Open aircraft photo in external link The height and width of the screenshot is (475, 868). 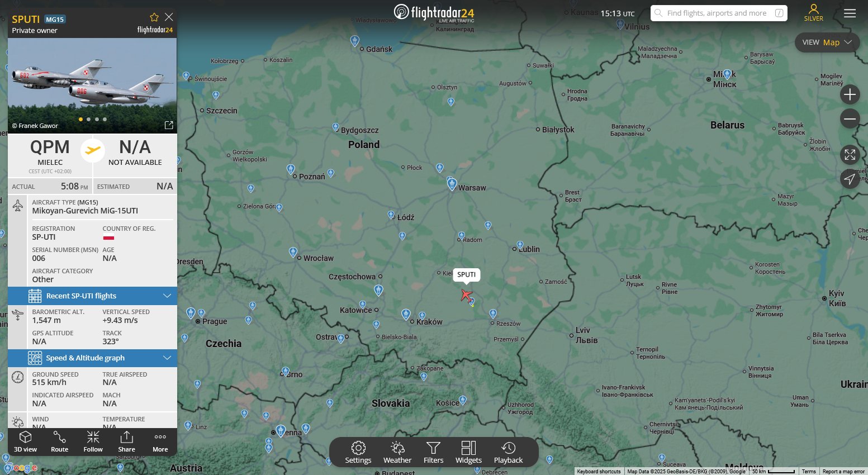(x=169, y=125)
